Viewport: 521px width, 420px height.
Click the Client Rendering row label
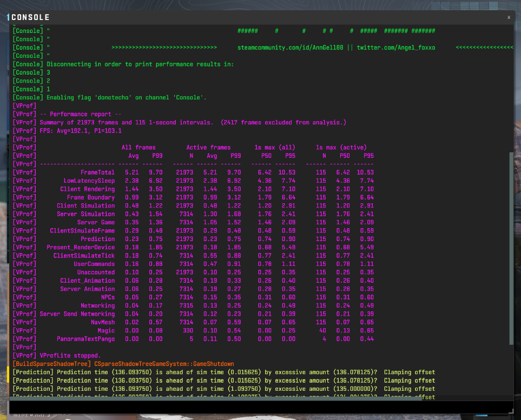point(87,189)
